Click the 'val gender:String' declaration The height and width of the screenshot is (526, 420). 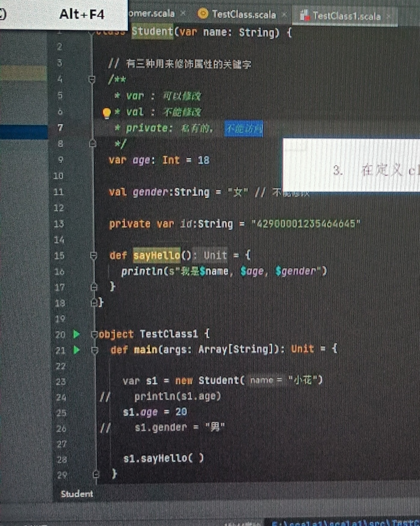tap(159, 192)
